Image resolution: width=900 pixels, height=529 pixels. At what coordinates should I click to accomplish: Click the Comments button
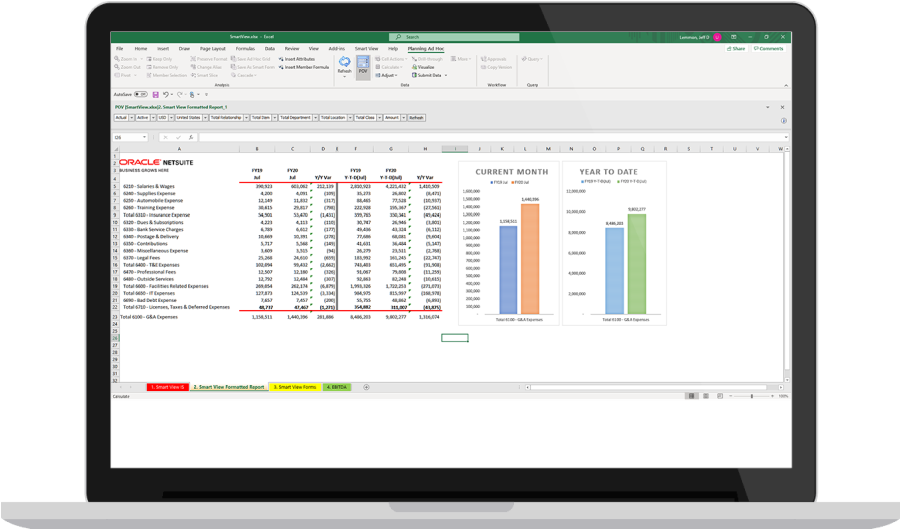(769, 49)
